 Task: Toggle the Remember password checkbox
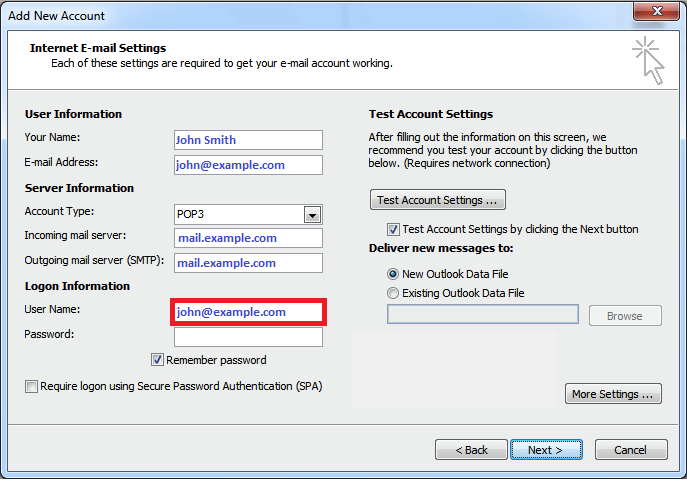click(x=157, y=360)
